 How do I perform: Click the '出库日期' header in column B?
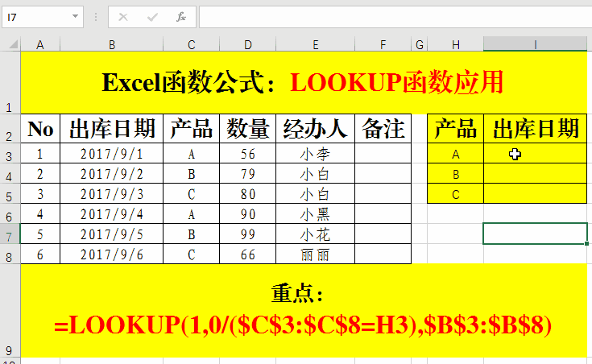click(x=112, y=128)
